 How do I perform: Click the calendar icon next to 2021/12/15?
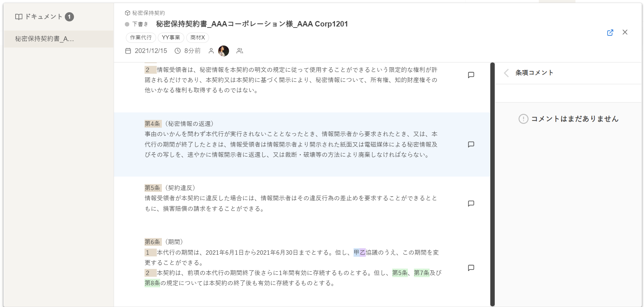[x=128, y=51]
